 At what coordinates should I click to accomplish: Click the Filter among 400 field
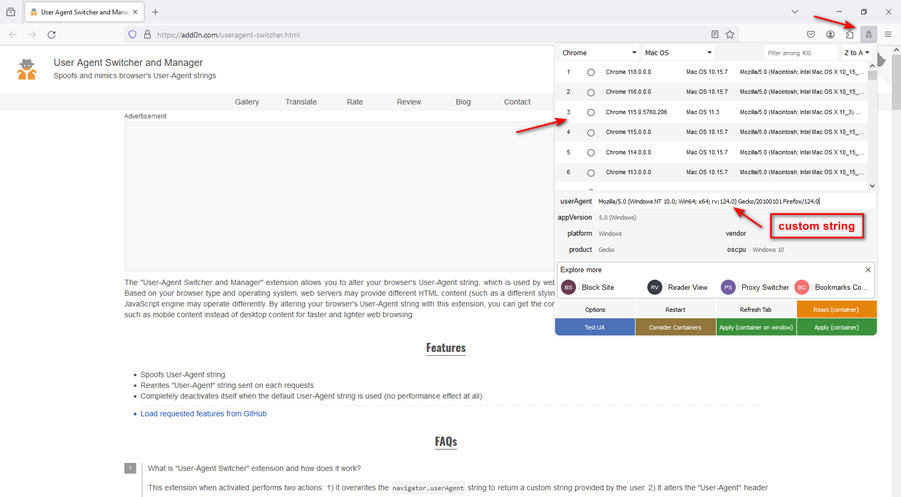coord(801,53)
